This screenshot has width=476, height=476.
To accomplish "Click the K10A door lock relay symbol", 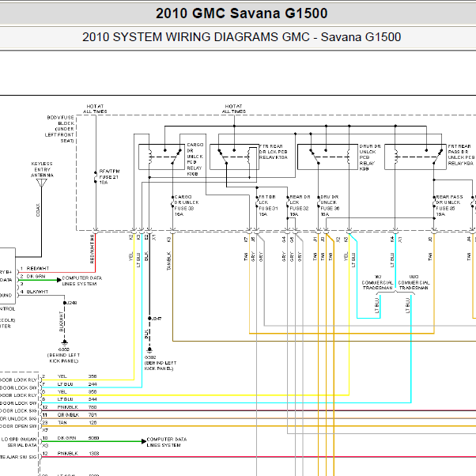I will [x=234, y=157].
